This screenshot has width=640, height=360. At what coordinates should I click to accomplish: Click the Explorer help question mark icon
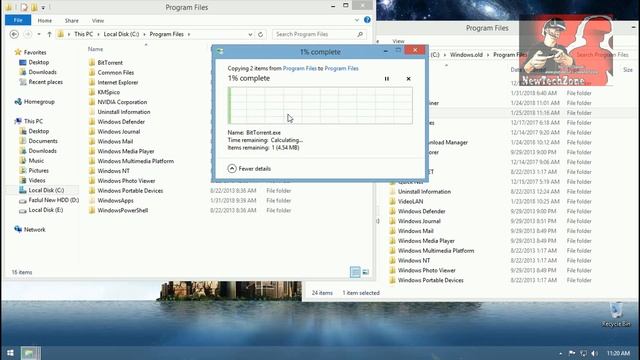[x=367, y=20]
